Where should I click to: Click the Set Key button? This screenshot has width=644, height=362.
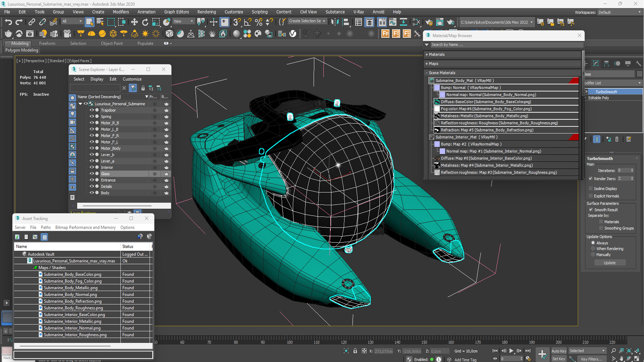click(x=559, y=359)
